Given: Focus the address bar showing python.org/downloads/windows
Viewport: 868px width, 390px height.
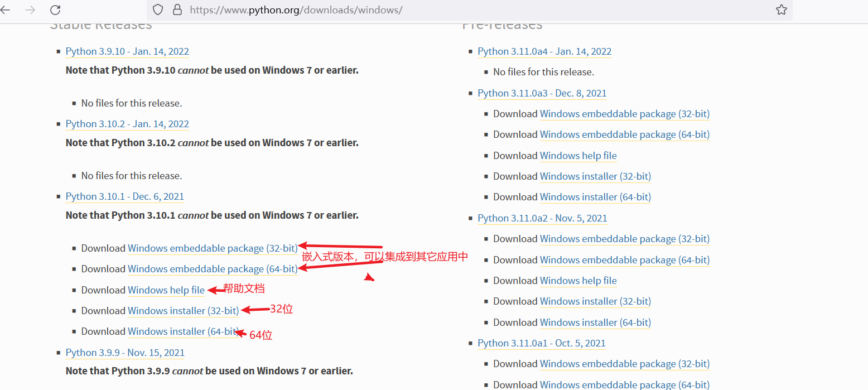Looking at the screenshot, I should 469,10.
